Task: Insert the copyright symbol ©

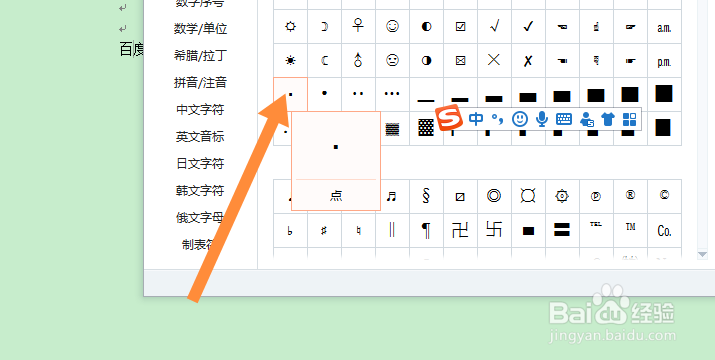Action: (x=664, y=196)
